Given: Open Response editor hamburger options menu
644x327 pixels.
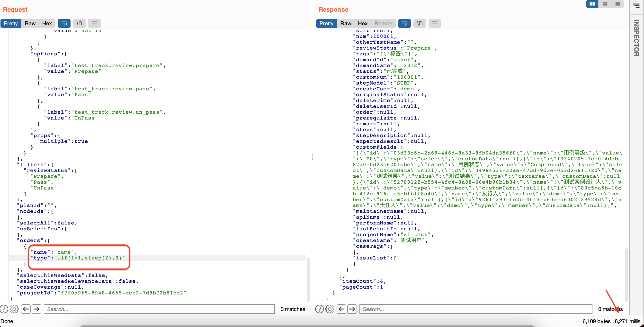Looking at the screenshot, I should pyautogui.click(x=435, y=23).
